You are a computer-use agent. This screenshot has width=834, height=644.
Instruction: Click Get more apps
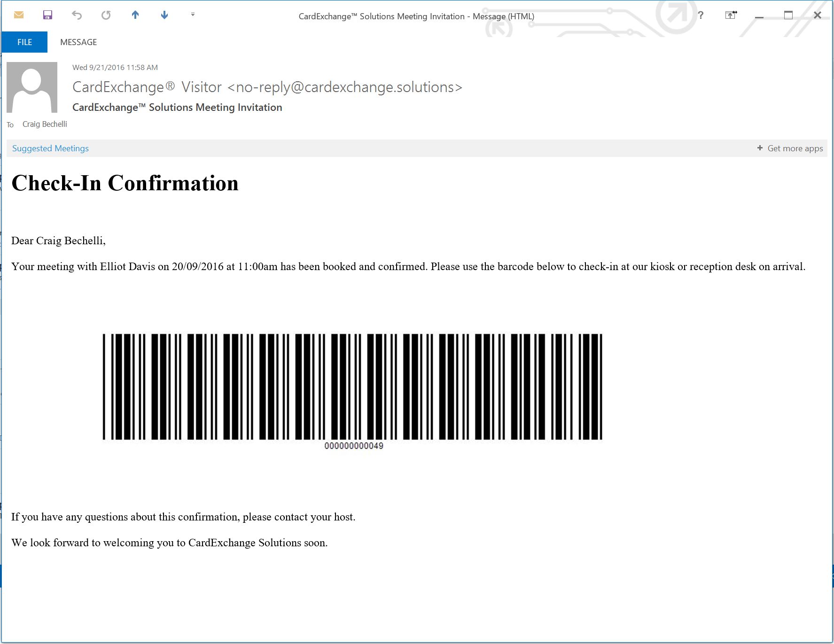795,148
